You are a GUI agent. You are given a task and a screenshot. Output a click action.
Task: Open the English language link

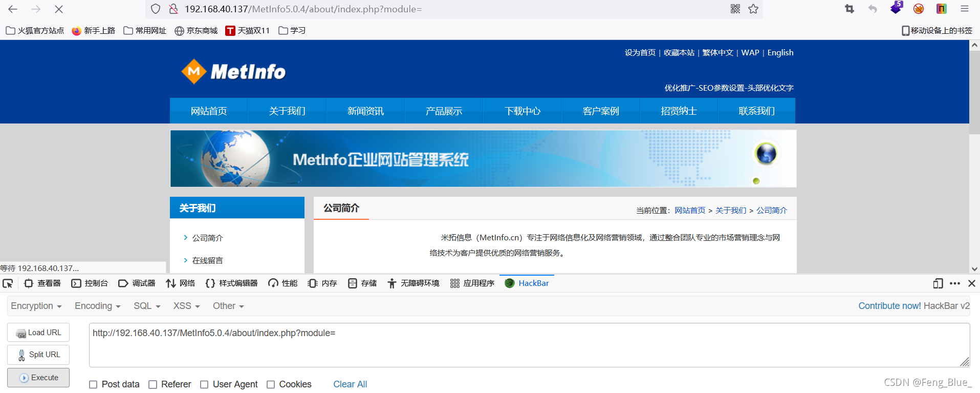tap(780, 53)
